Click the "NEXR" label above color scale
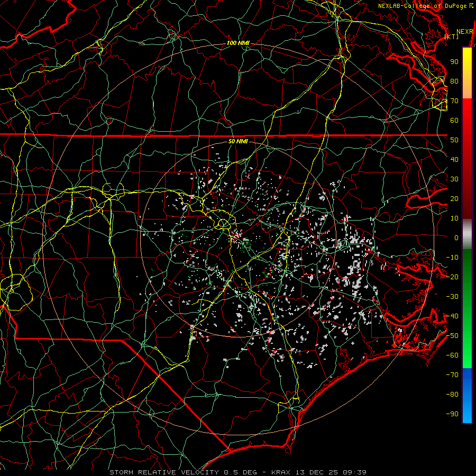Image resolution: width=476 pixels, height=476 pixels. coord(465,32)
